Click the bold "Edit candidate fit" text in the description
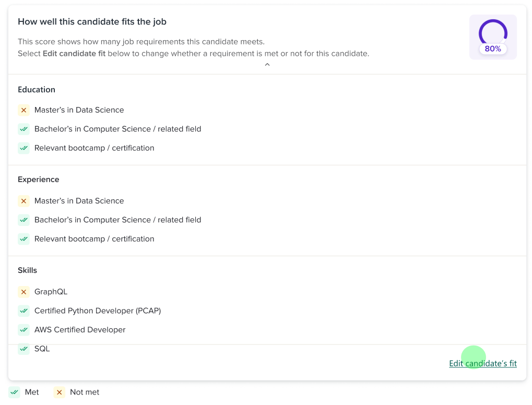Screen dimensions: 532x405 [x=74, y=54]
